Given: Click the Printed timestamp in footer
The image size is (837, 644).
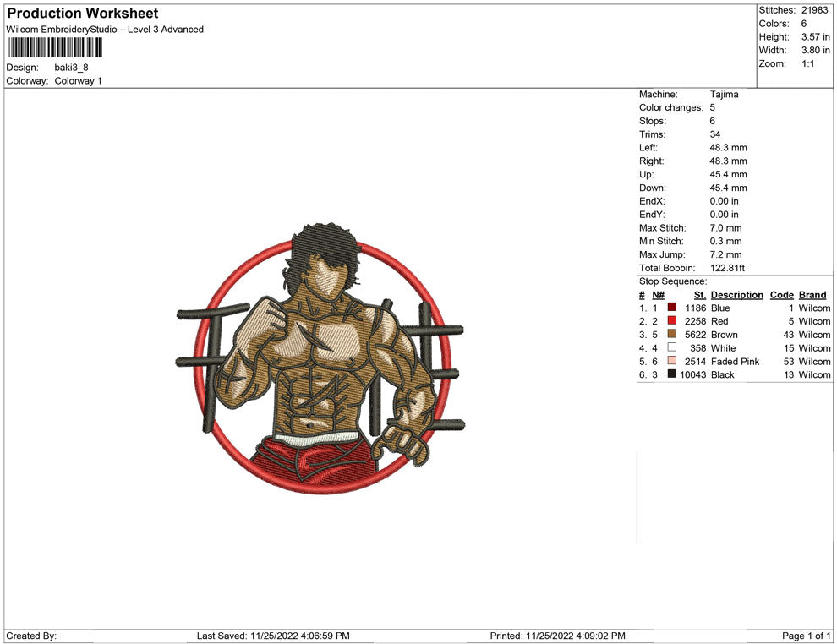Looking at the screenshot, I should click(558, 636).
